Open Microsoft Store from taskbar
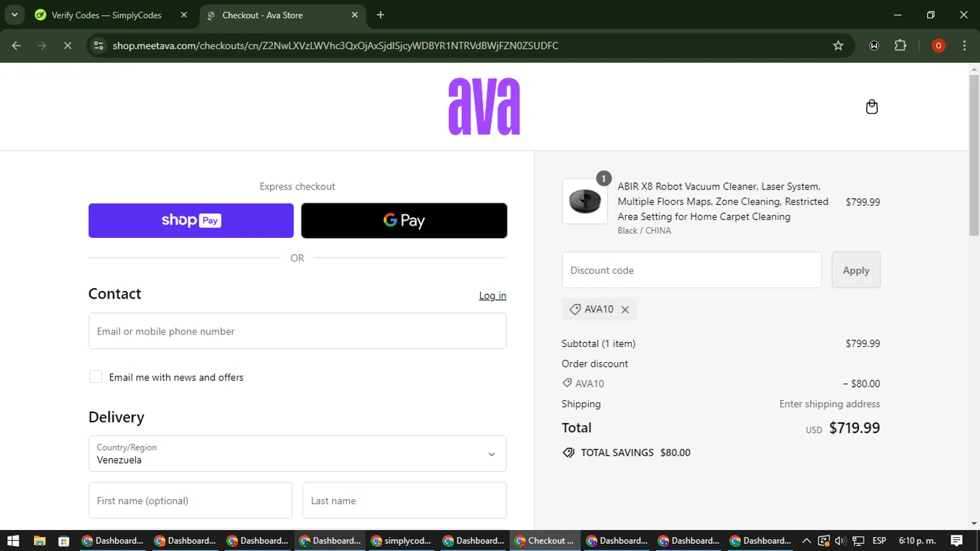Screen dimensions: 980x551 point(63,541)
